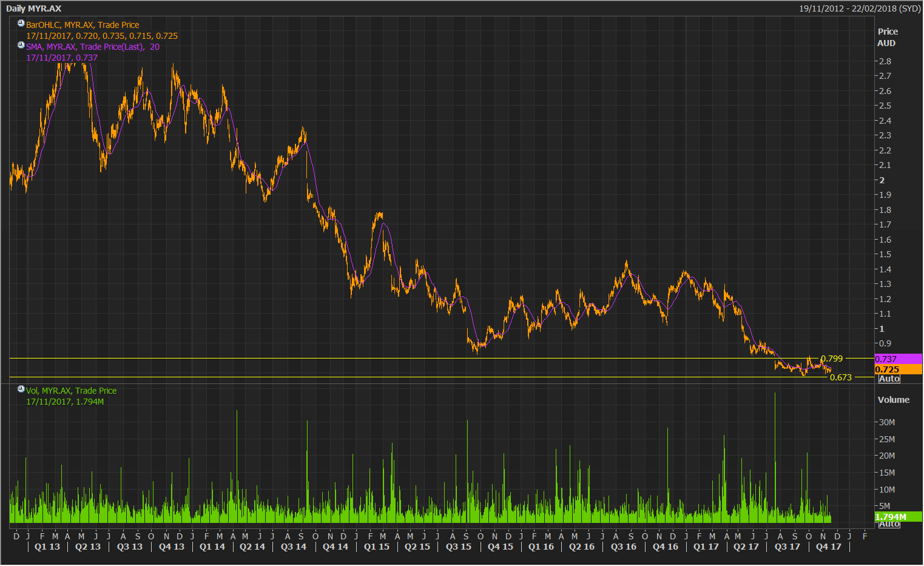924x566 pixels.
Task: Click the 1.5 price axis label
Action: tap(885, 254)
